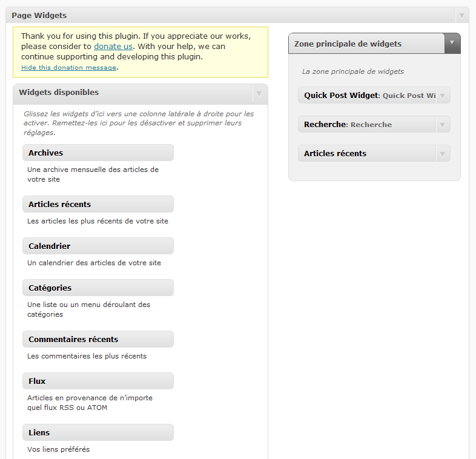Click the Widgets disponibles header title
Viewport: 476px width, 459px height.
coord(59,92)
